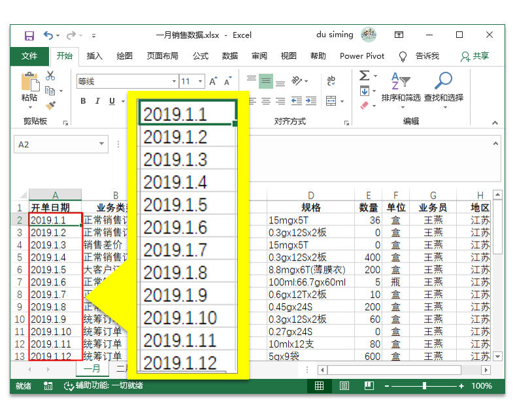Screen dimensions: 515x420
Task: Expand the Paste options arrow
Action: [x=30, y=107]
